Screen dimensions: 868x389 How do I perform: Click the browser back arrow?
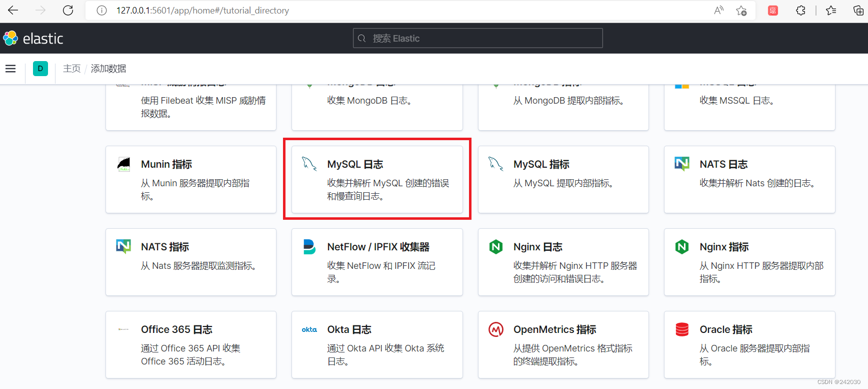coord(13,10)
